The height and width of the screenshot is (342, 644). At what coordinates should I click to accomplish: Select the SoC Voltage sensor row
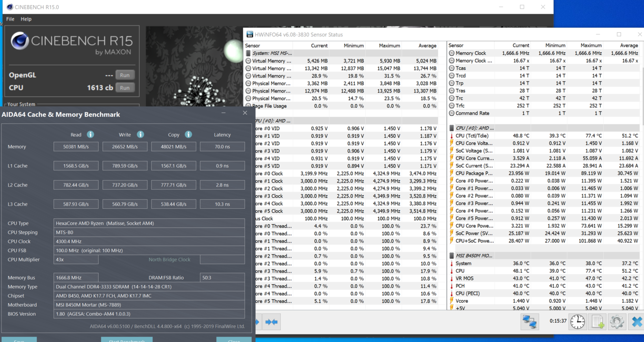543,151
